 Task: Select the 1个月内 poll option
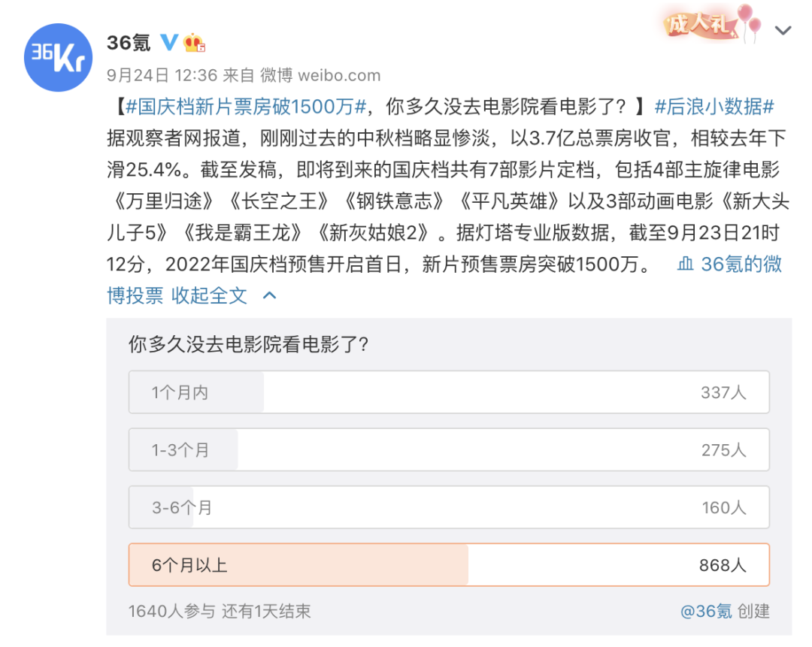[448, 392]
